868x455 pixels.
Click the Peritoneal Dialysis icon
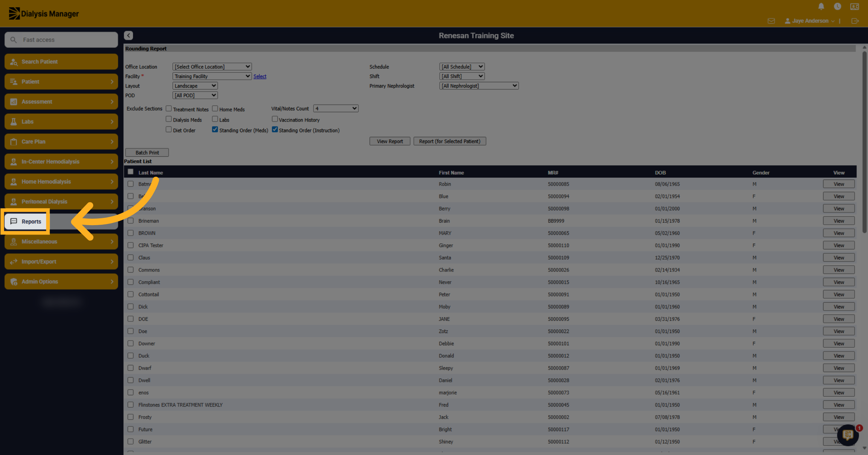pyautogui.click(x=13, y=202)
